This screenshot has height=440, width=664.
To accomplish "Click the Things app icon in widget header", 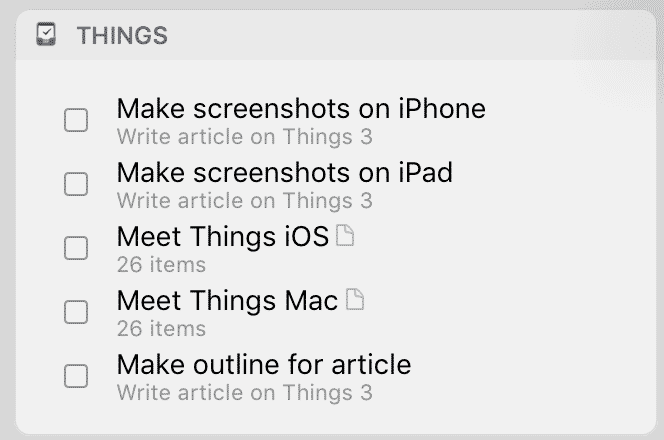I will pyautogui.click(x=46, y=34).
